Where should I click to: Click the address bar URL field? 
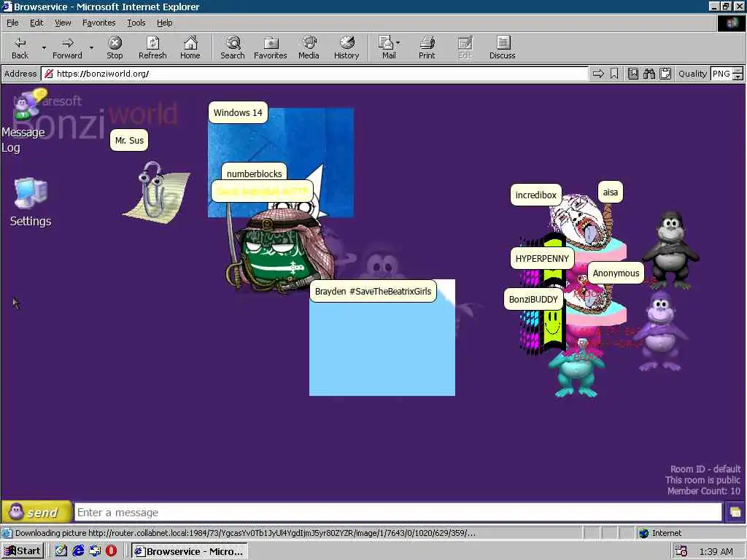click(314, 74)
